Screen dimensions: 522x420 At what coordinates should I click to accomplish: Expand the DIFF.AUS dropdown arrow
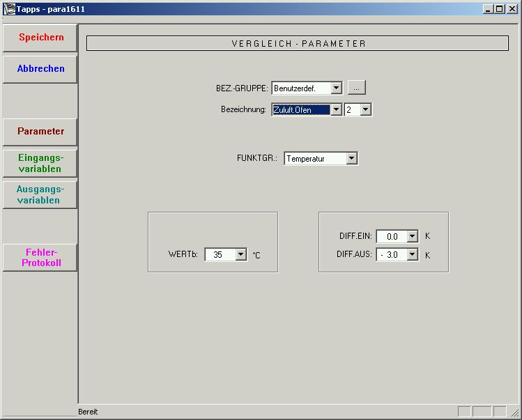(x=412, y=255)
